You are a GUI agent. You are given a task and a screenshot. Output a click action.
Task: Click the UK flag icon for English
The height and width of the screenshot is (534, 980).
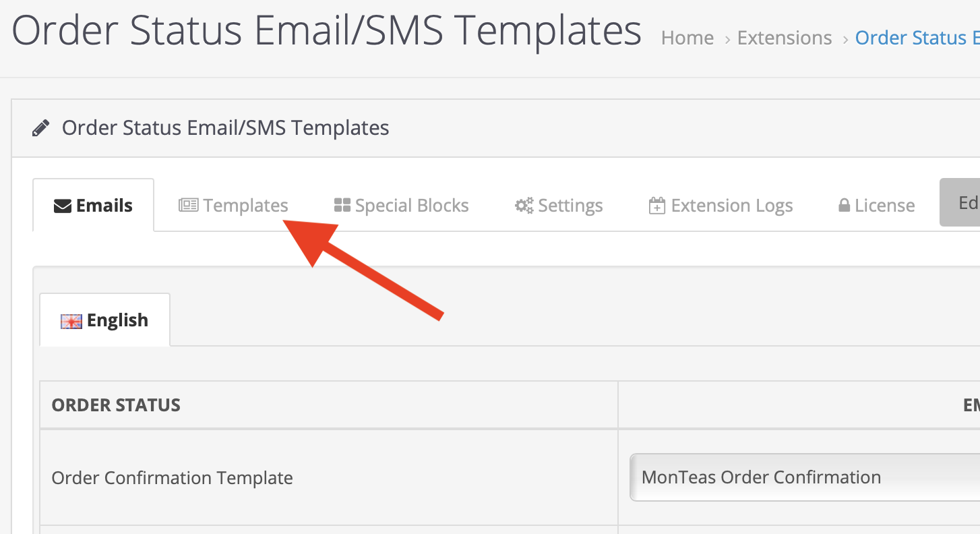click(x=71, y=321)
